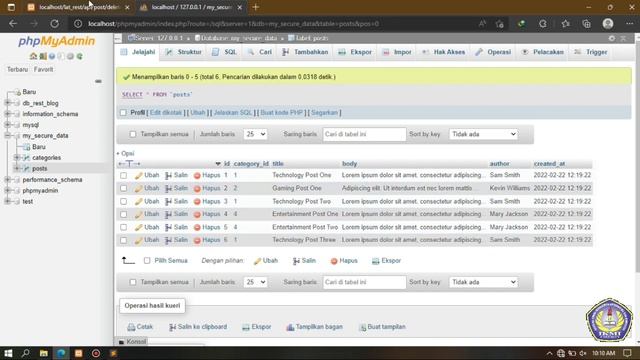Screen dimensions: 640x360
Task: Collapse navigation tree link icon in sidebar
Action: click(98, 81)
